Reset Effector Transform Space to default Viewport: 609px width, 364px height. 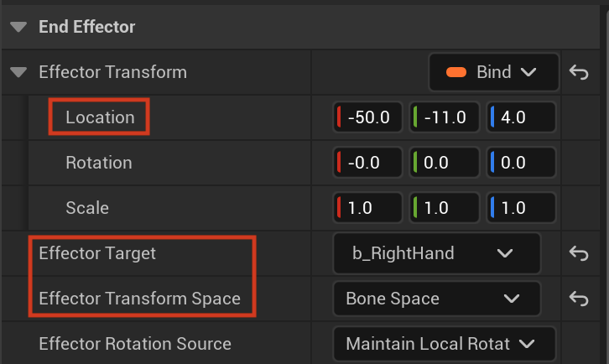(579, 299)
